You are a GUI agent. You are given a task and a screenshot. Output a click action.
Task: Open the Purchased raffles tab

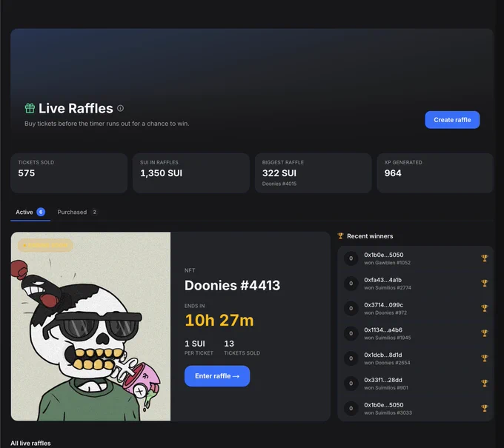click(77, 212)
